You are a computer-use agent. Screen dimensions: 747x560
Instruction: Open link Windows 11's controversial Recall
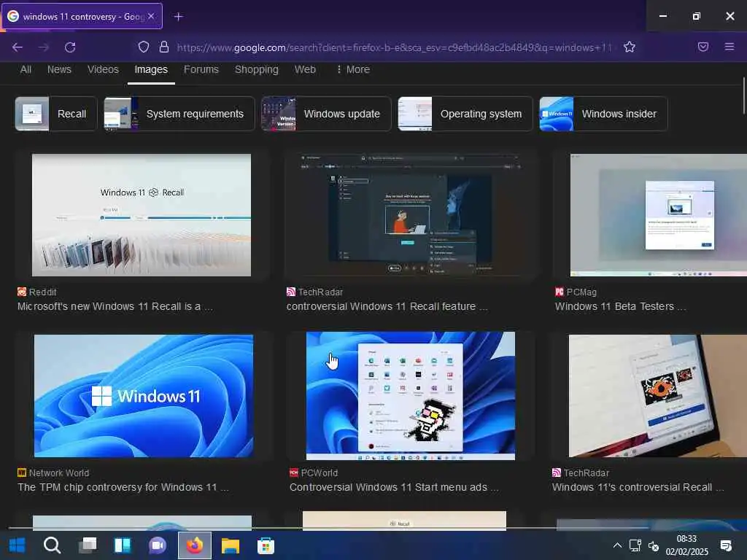[638, 487]
